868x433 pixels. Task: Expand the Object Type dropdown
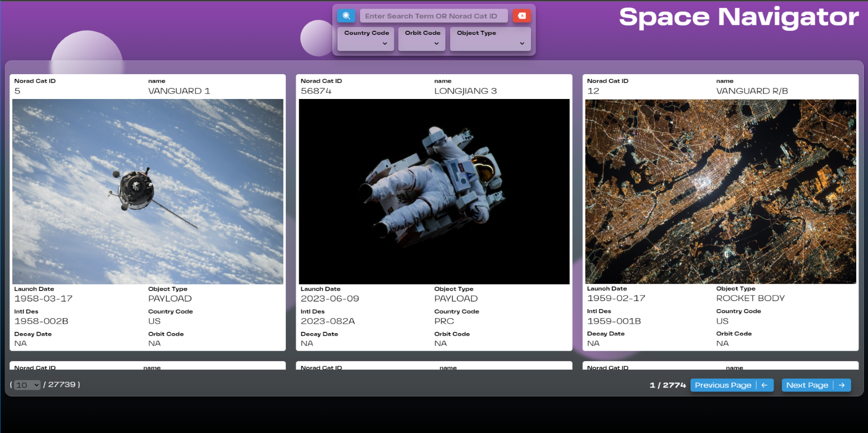point(490,39)
